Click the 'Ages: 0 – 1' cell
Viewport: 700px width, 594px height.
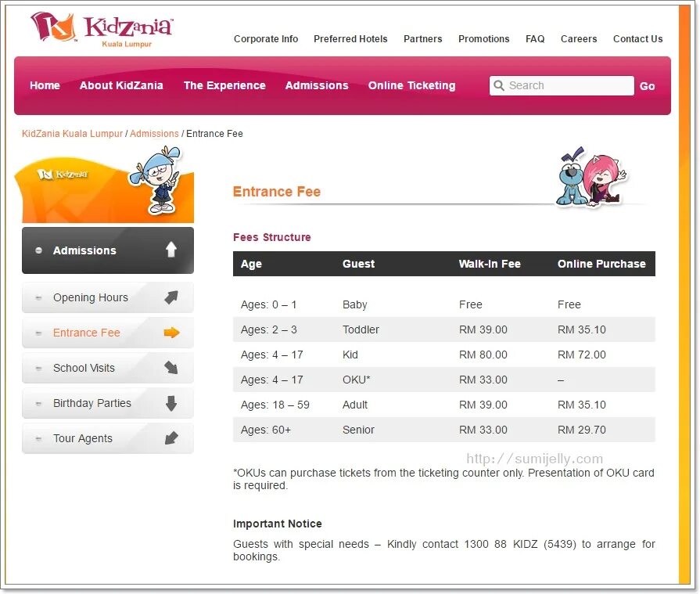[269, 304]
